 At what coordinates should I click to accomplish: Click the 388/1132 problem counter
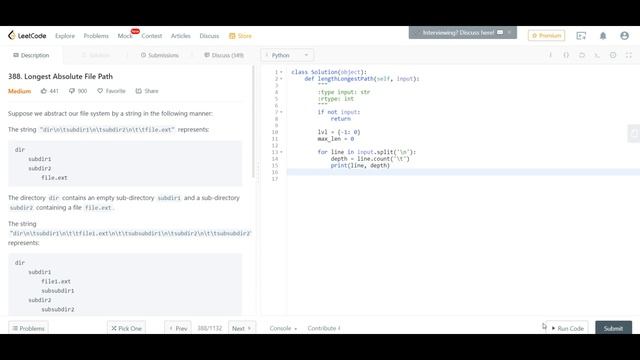[x=209, y=328]
